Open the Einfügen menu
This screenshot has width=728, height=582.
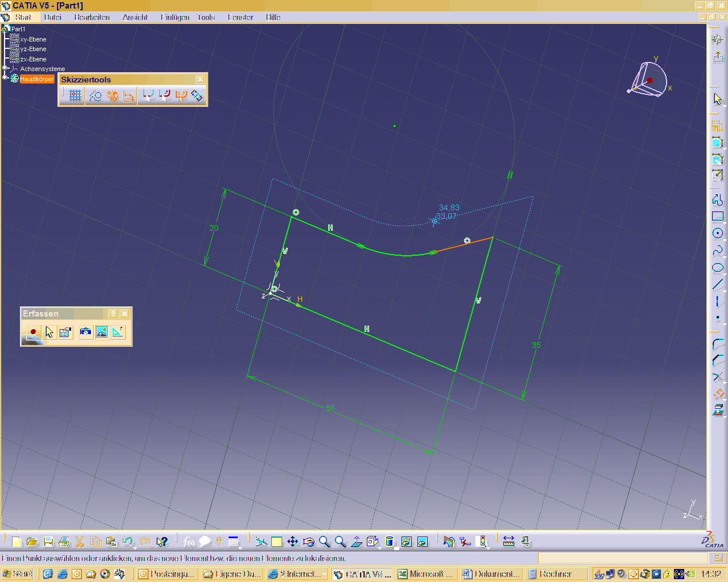tap(175, 17)
